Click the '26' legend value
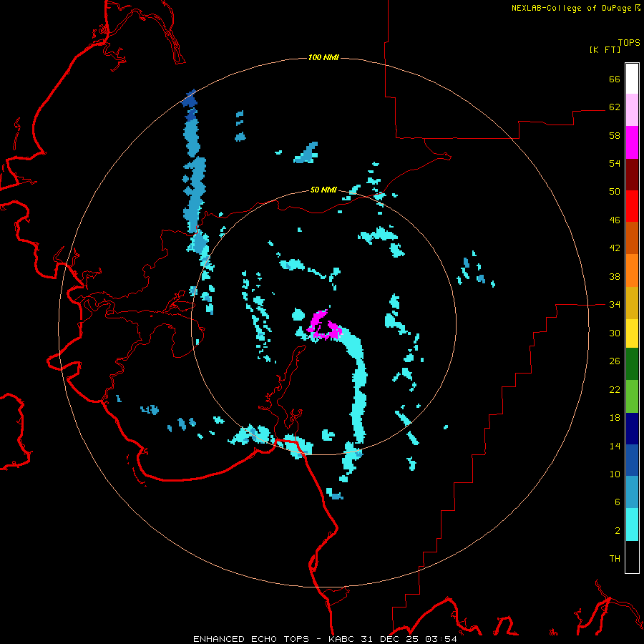This screenshot has width=644, height=644. [x=615, y=361]
